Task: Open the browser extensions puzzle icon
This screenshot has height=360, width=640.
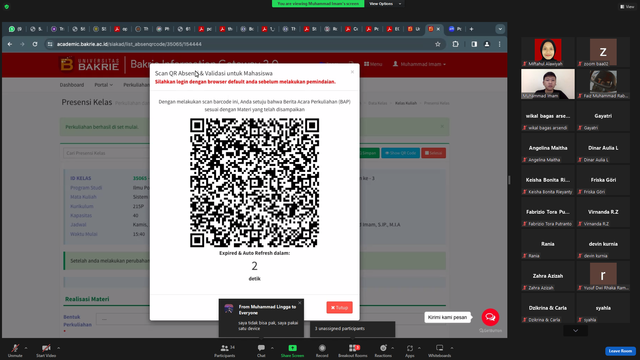Action: [456, 44]
